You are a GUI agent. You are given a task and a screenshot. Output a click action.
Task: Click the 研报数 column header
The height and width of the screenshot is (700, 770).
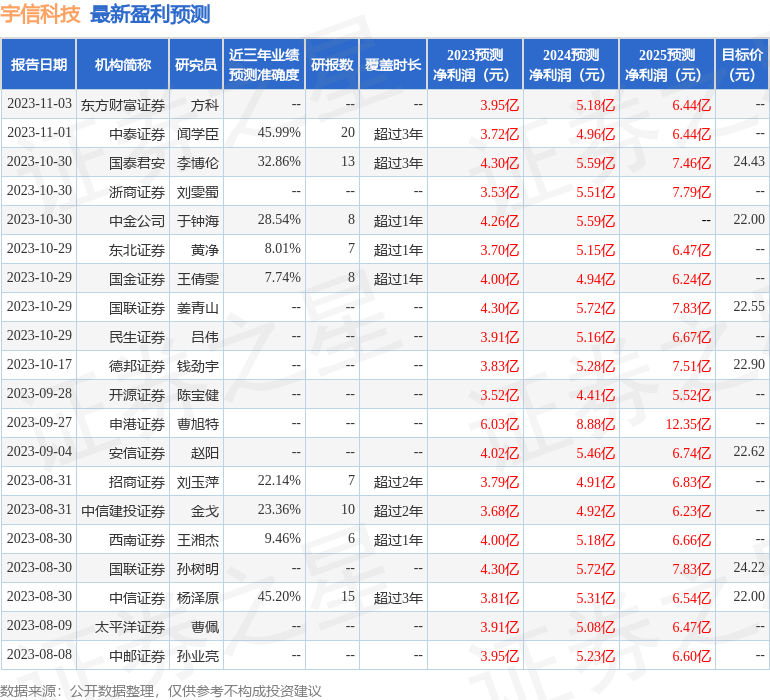332,64
